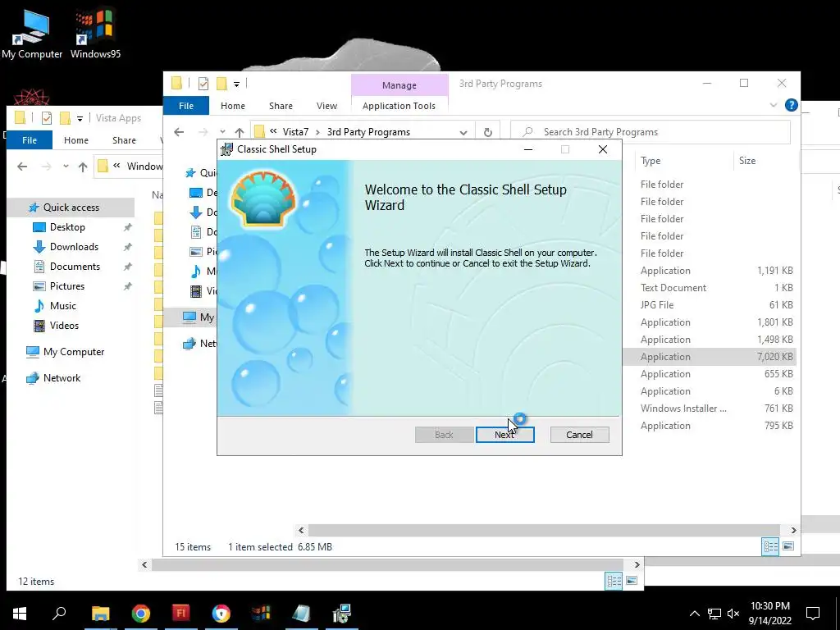The width and height of the screenshot is (840, 630).
Task: Open Pictures in Vista Apps sidebar
Action: click(67, 286)
